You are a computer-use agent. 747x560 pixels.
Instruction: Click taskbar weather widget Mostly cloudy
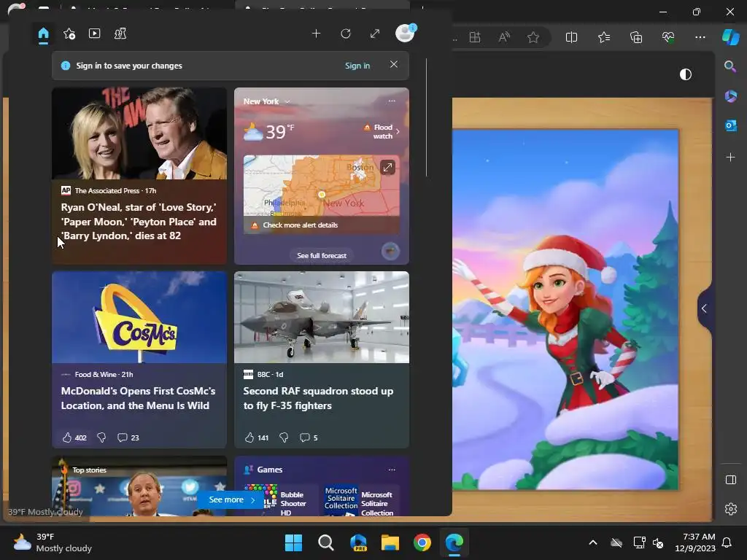(x=53, y=542)
